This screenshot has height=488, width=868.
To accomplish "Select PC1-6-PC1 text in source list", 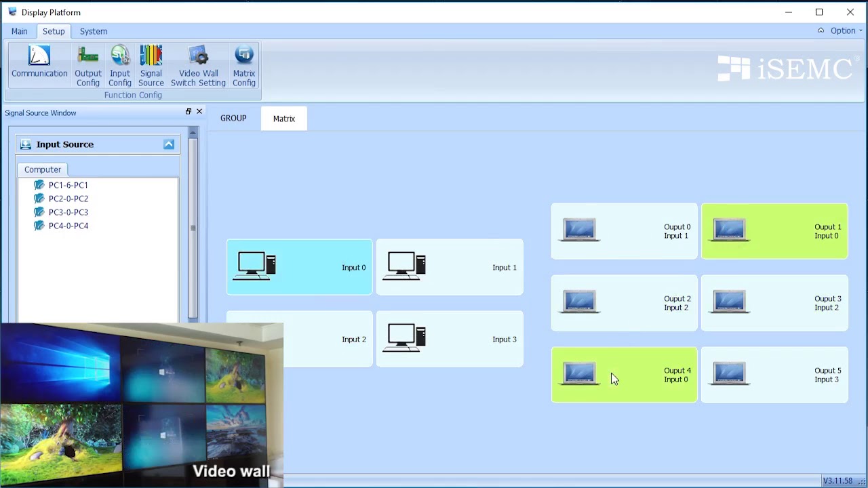I will (68, 185).
